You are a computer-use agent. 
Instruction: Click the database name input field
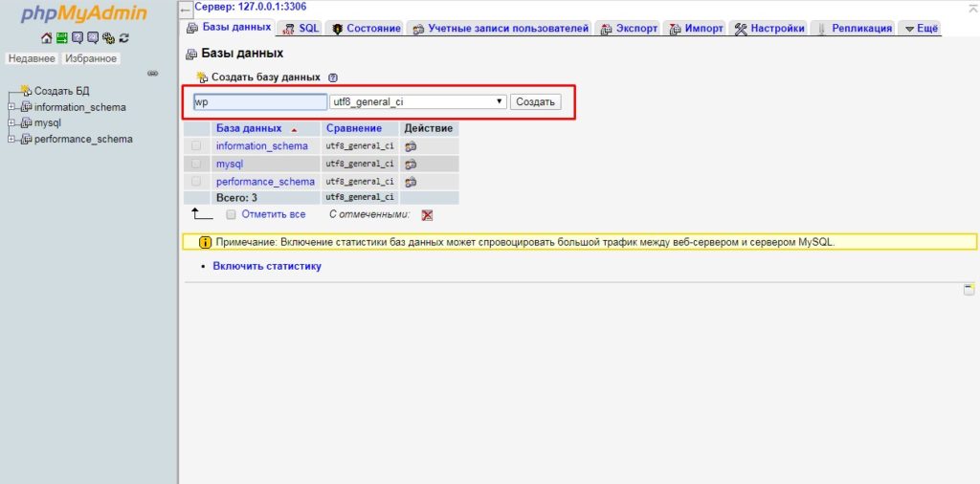[259, 101]
